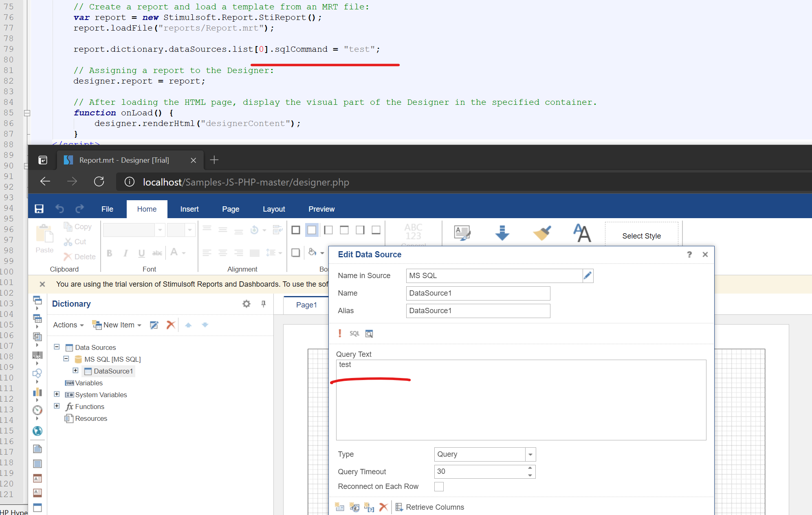
Task: Click the large font style A icon
Action: pyautogui.click(x=582, y=233)
